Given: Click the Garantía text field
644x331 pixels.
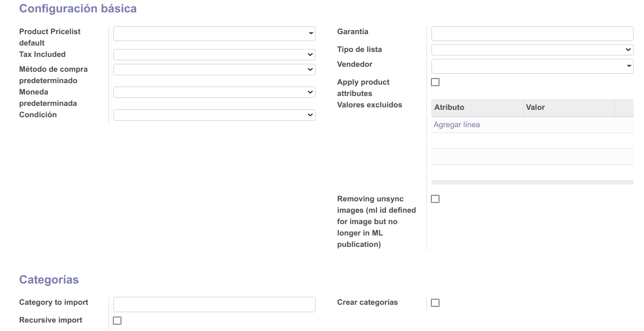Looking at the screenshot, I should (x=532, y=34).
